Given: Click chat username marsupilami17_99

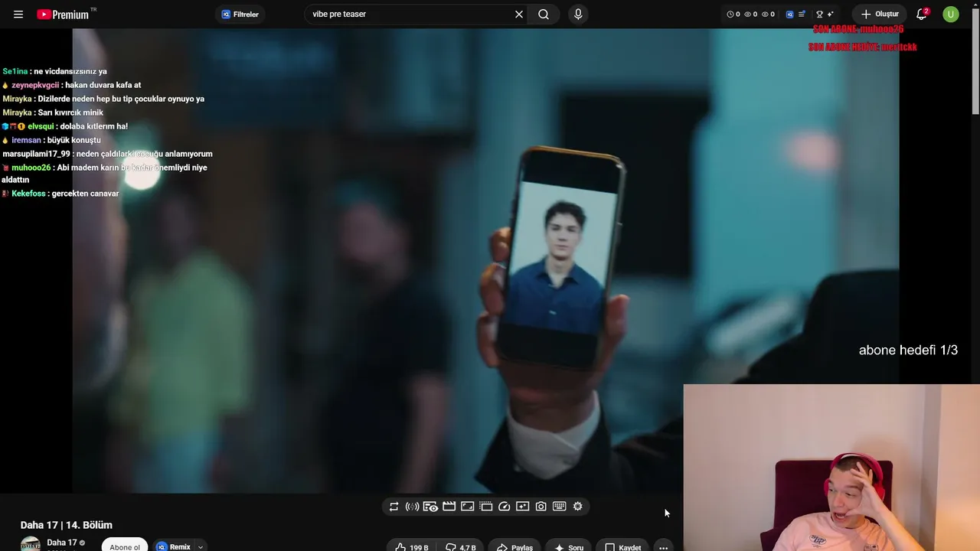Looking at the screenshot, I should [36, 154].
